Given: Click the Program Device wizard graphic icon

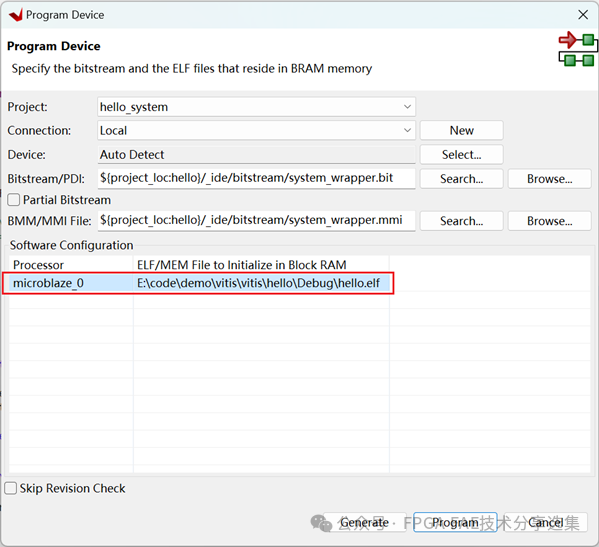Looking at the screenshot, I should tap(577, 49).
